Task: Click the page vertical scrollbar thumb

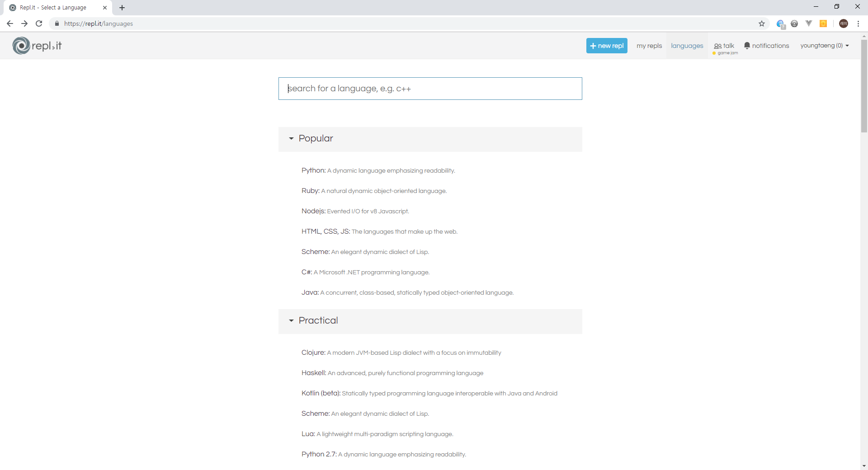Action: click(x=864, y=86)
